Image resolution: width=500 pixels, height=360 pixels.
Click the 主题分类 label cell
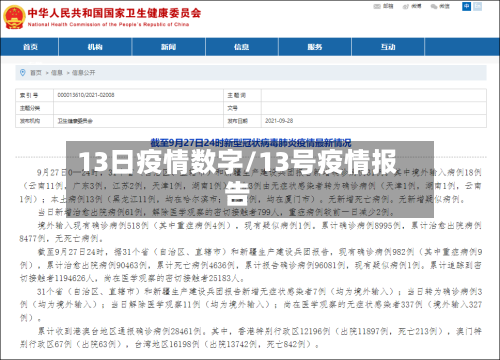point(34,108)
